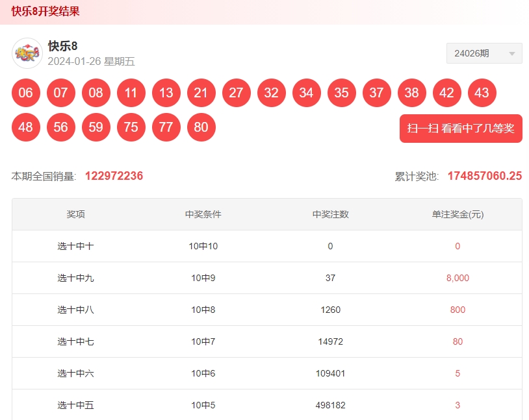The width and height of the screenshot is (529, 420).
Task: Select the 奖项 column header
Action: [x=70, y=214]
